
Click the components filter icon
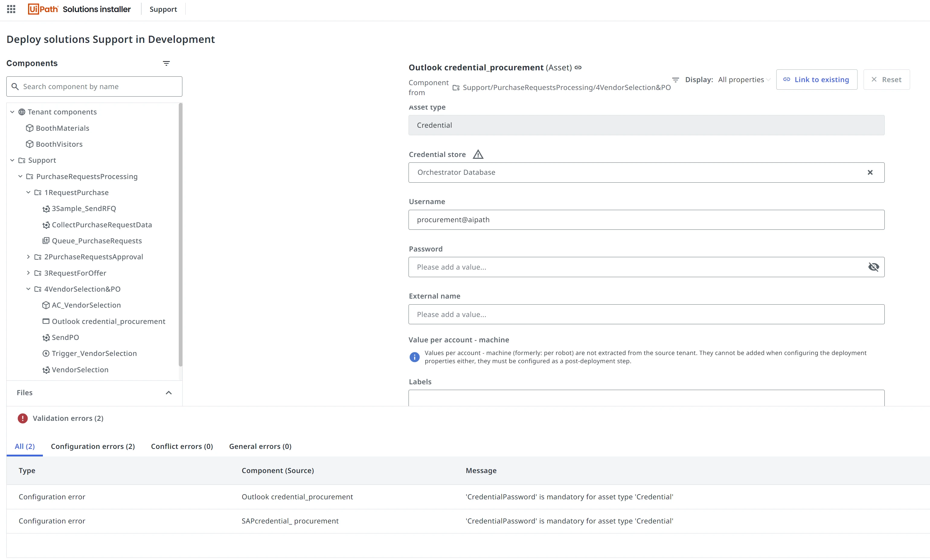(166, 63)
